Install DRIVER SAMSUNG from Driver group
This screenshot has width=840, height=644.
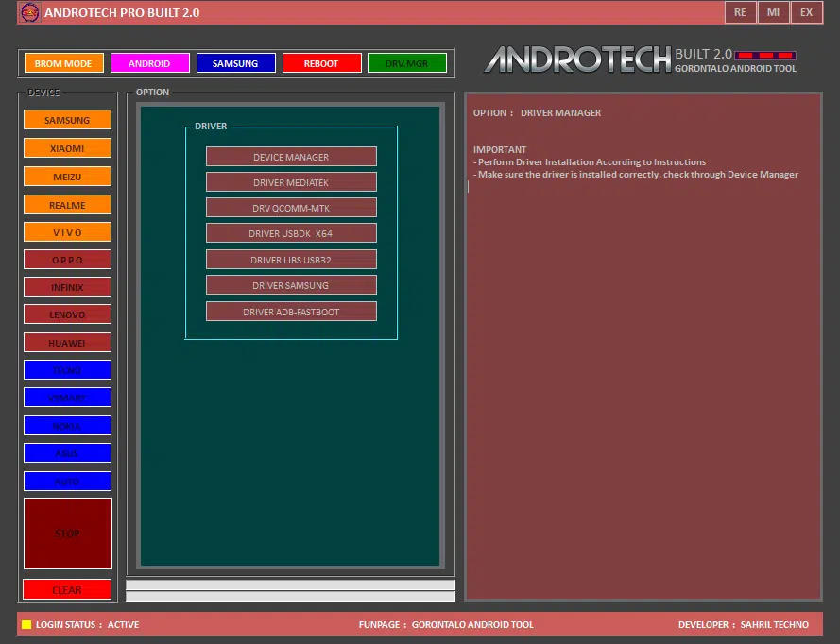coord(291,285)
